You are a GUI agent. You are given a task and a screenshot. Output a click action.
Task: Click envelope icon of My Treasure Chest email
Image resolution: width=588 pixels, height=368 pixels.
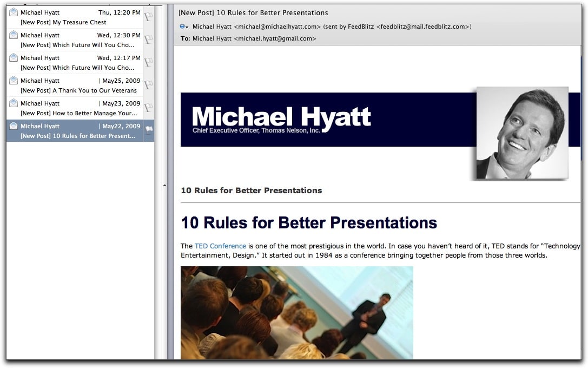(x=14, y=12)
